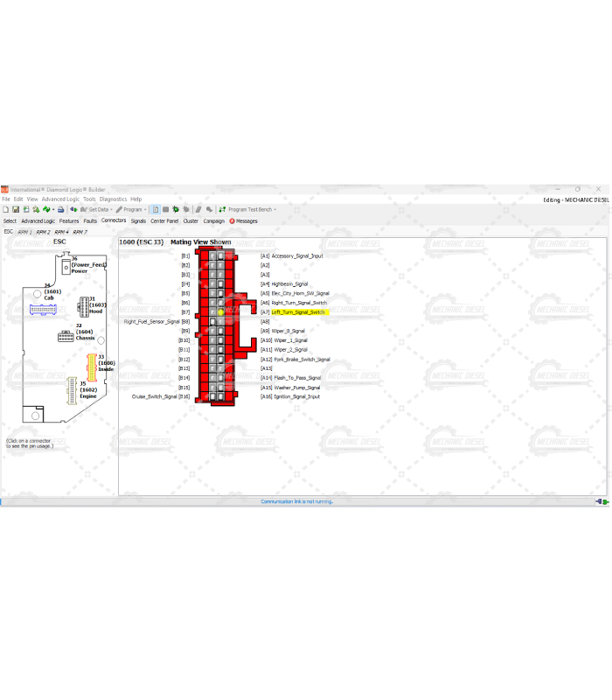Select the J2 Chassis connector

(66, 337)
